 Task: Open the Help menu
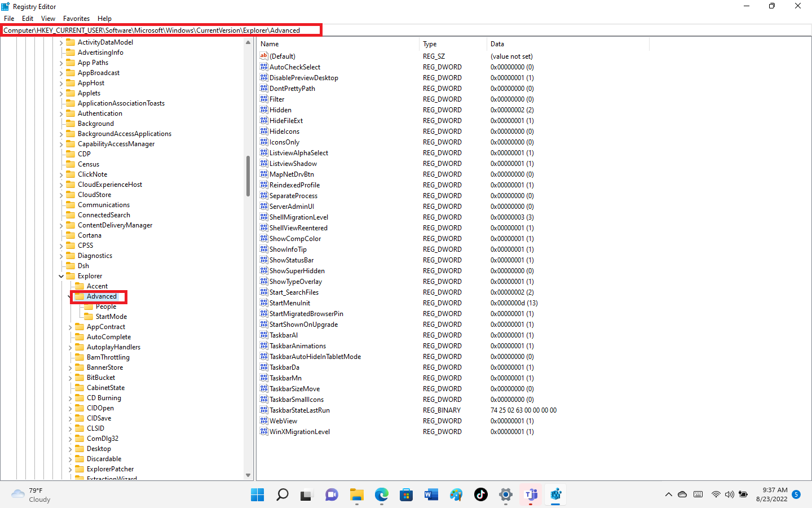[104, 19]
